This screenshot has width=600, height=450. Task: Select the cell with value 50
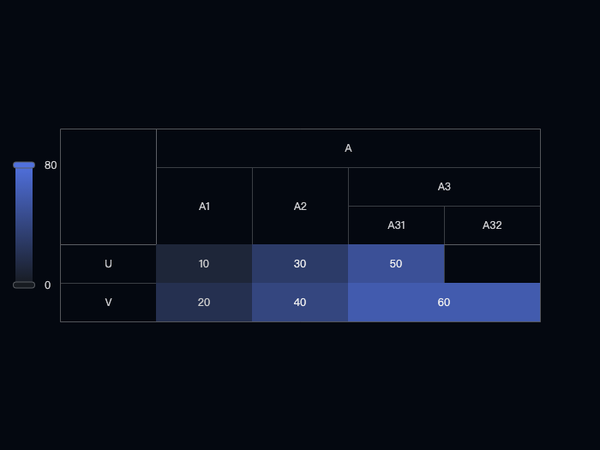click(396, 264)
